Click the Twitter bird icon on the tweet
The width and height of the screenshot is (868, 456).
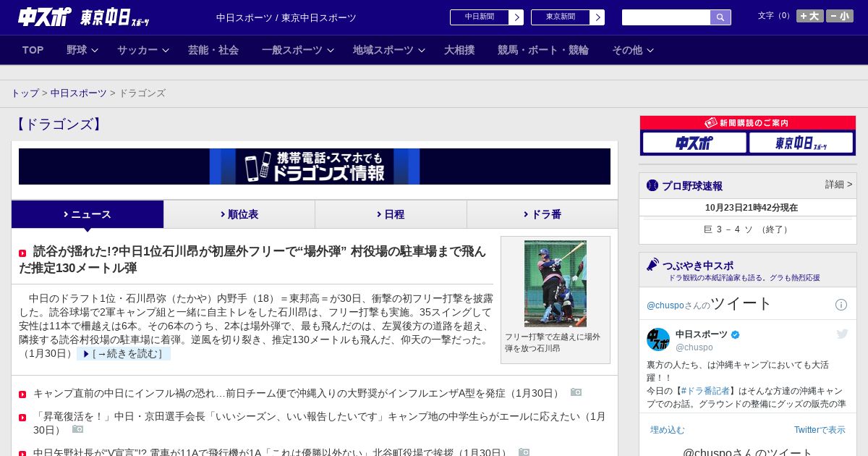(x=842, y=334)
